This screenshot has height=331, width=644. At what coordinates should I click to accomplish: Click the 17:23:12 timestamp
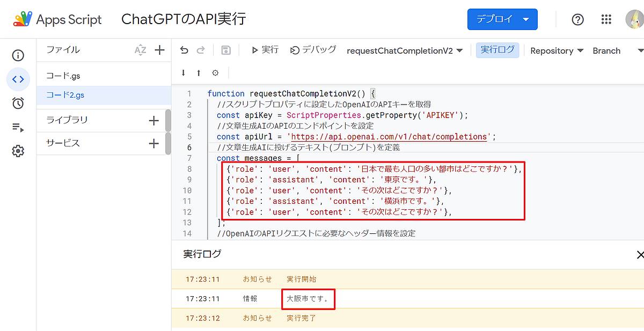[x=203, y=318]
